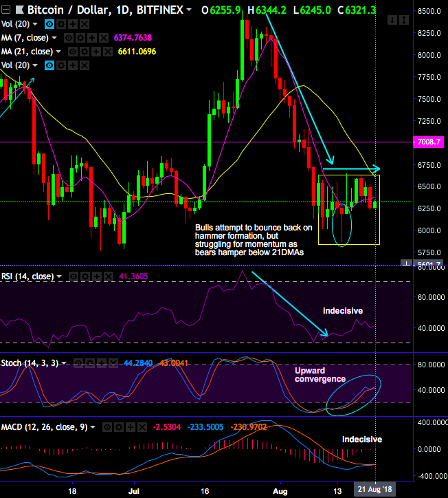Remove Vol (20) below MA (21) via X
This screenshot has height=498, width=448.
(x=85, y=66)
